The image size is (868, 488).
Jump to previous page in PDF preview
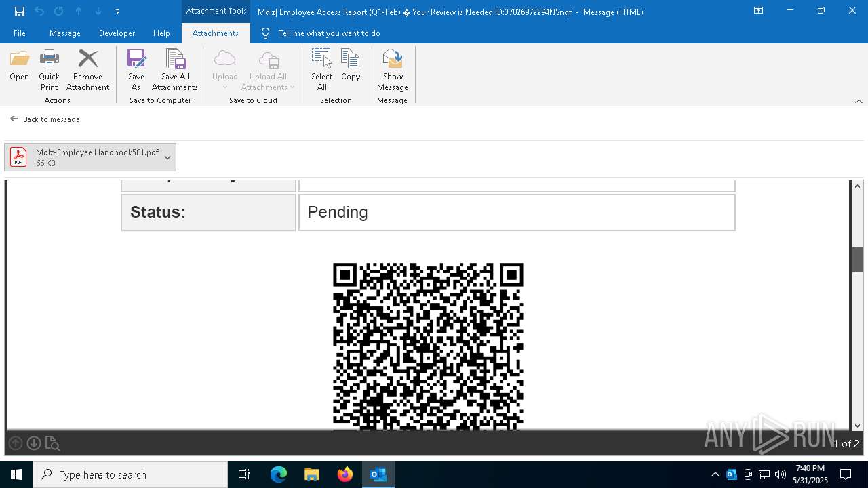16,443
